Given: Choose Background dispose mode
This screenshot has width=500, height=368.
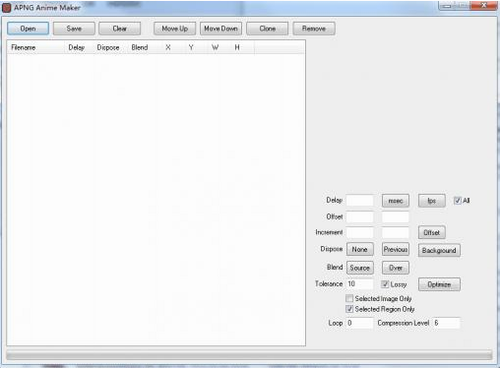Looking at the screenshot, I should tap(439, 250).
